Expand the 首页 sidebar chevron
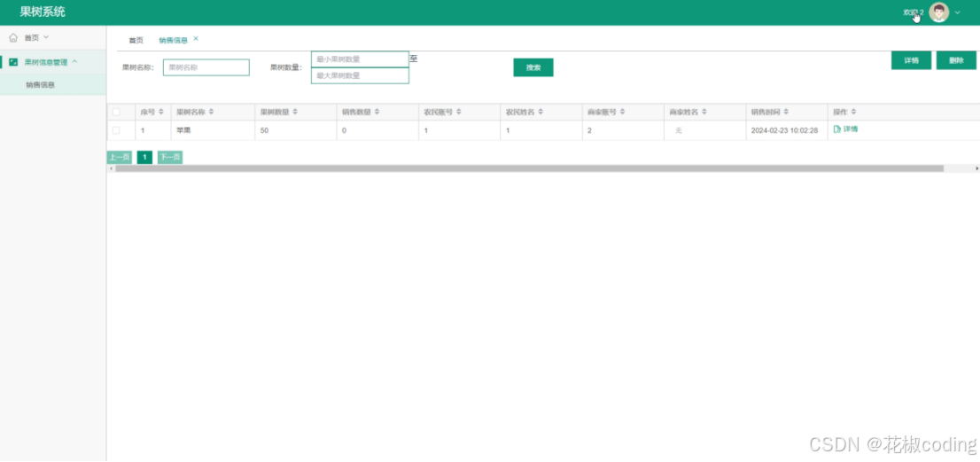This screenshot has height=462, width=980. (x=45, y=37)
